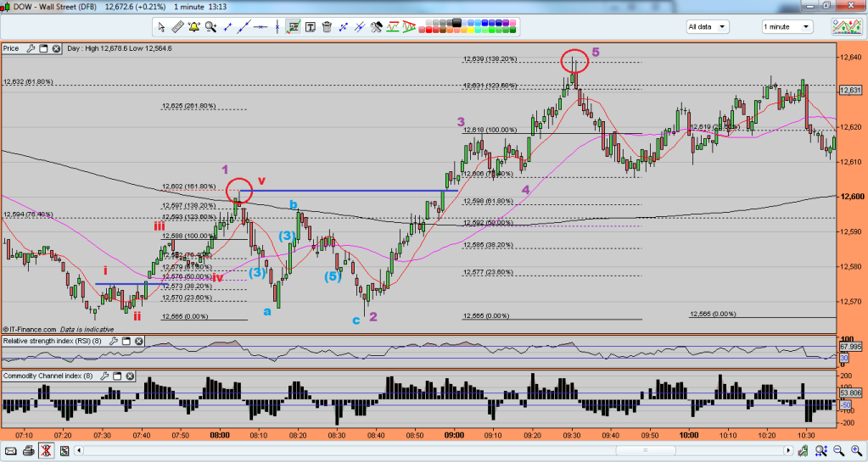Click the envelope email icon
The height and width of the screenshot is (462, 868).
pyautogui.click(x=10, y=451)
